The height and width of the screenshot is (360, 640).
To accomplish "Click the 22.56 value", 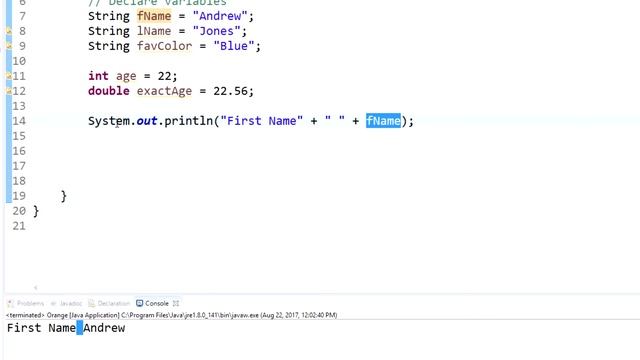I will [230, 91].
